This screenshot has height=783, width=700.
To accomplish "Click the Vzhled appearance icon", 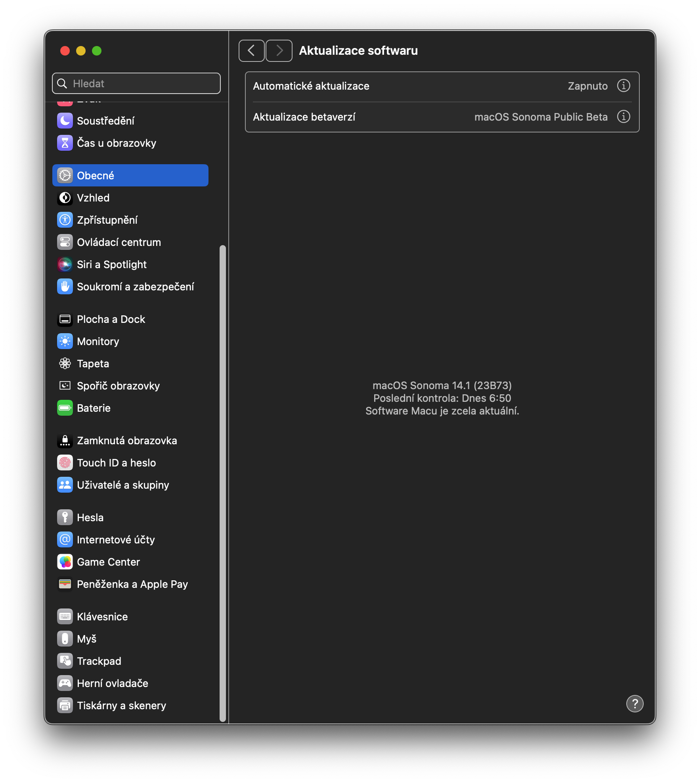I will pos(65,198).
